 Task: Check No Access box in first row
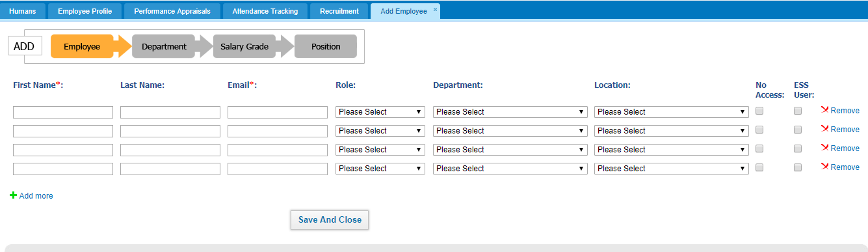tap(759, 111)
